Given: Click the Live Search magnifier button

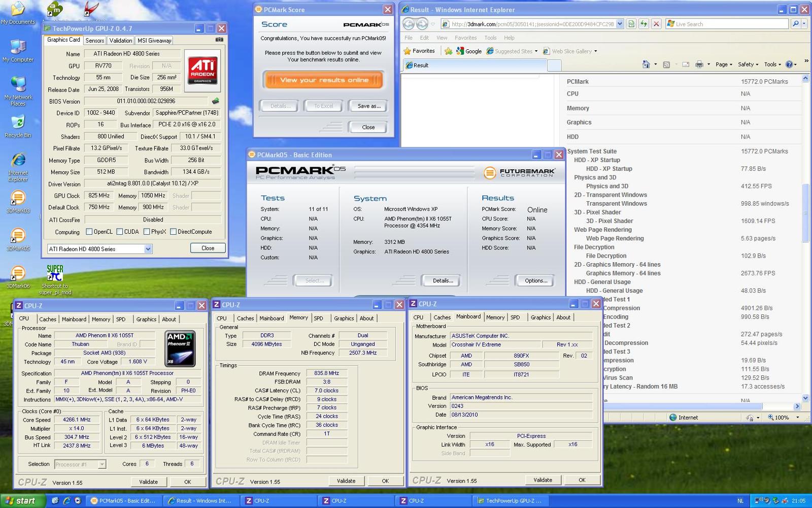Looking at the screenshot, I should pyautogui.click(x=795, y=24).
